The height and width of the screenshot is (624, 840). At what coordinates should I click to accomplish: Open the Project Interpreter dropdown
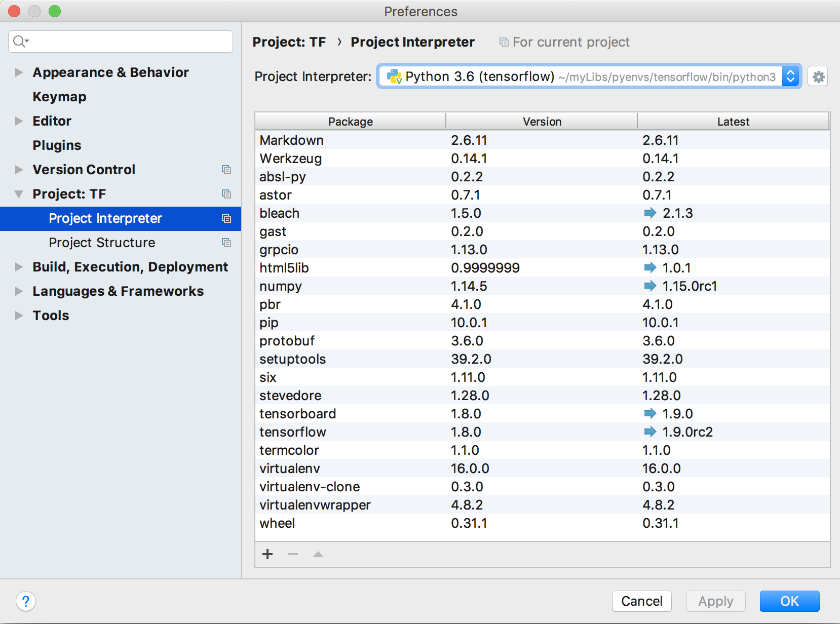point(589,76)
